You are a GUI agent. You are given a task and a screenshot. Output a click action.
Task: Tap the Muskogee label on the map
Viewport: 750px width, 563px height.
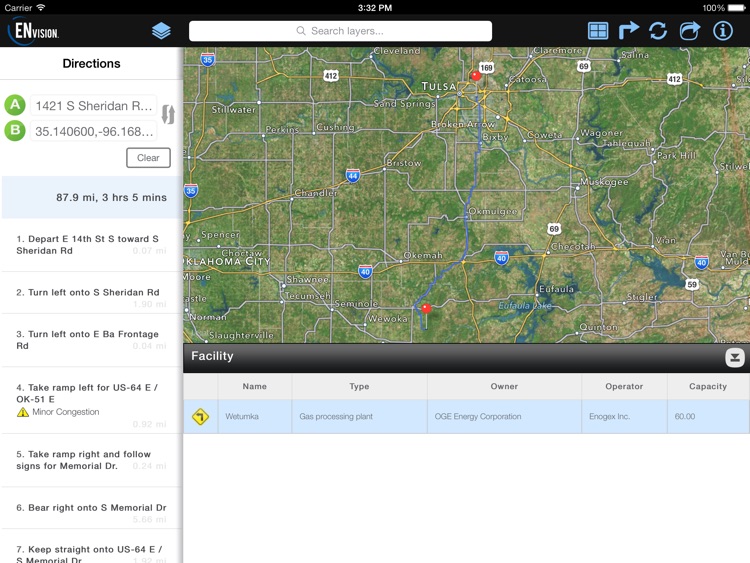click(x=604, y=182)
